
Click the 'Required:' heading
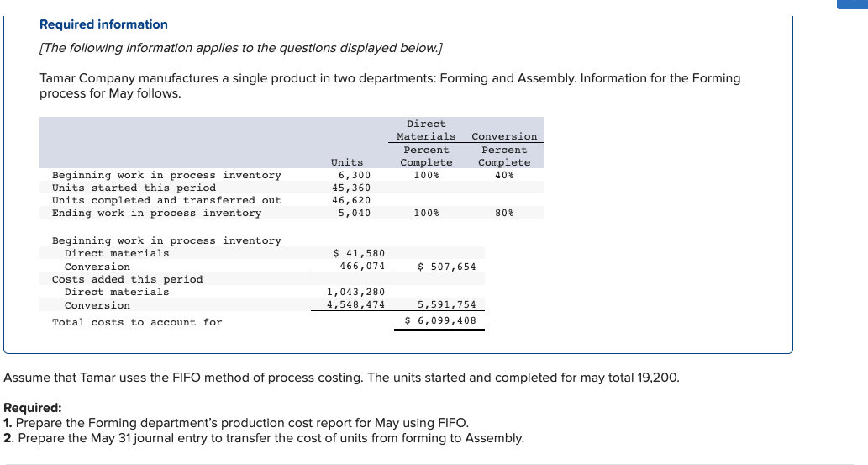coord(33,408)
